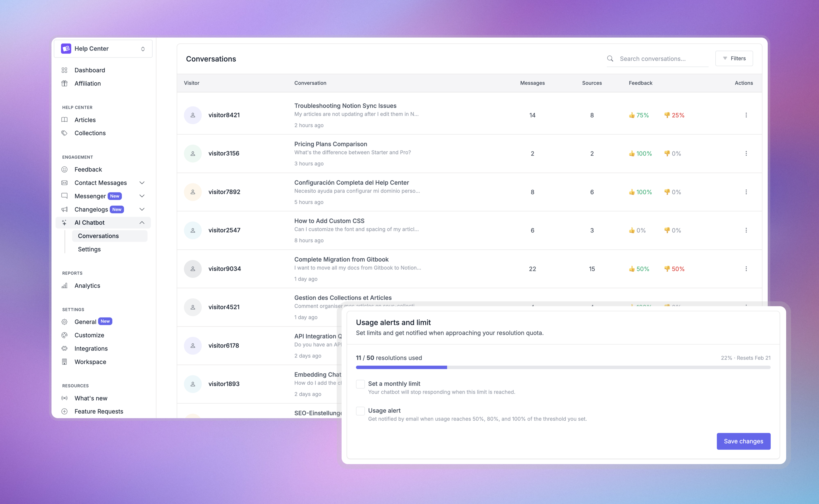819x504 pixels.
Task: Click the resolutions used progress bar
Action: pyautogui.click(x=563, y=367)
